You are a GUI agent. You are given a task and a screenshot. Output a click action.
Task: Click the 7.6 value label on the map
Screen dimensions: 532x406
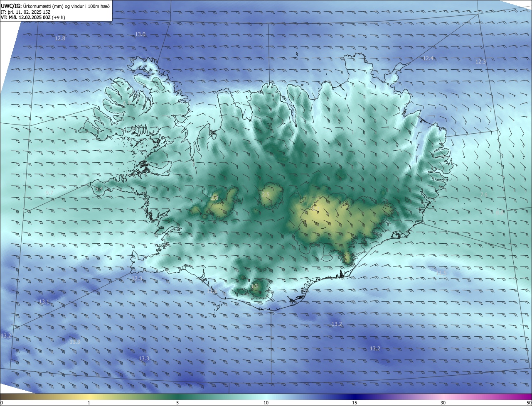[484, 194]
